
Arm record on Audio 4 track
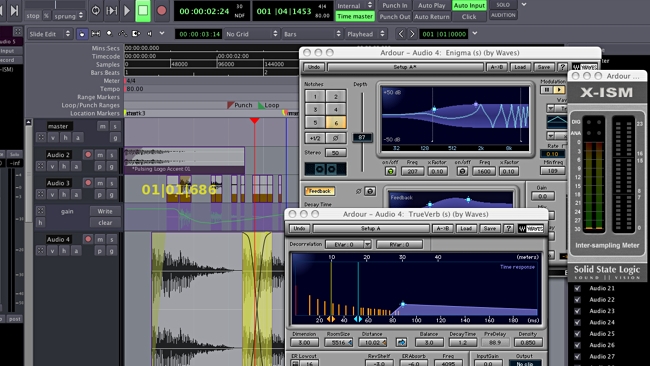88,239
